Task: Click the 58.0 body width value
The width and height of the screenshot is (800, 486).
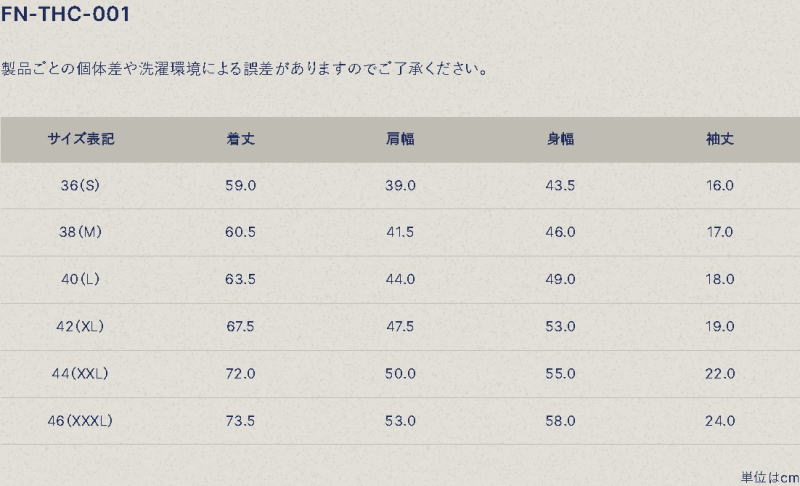Action: (560, 421)
